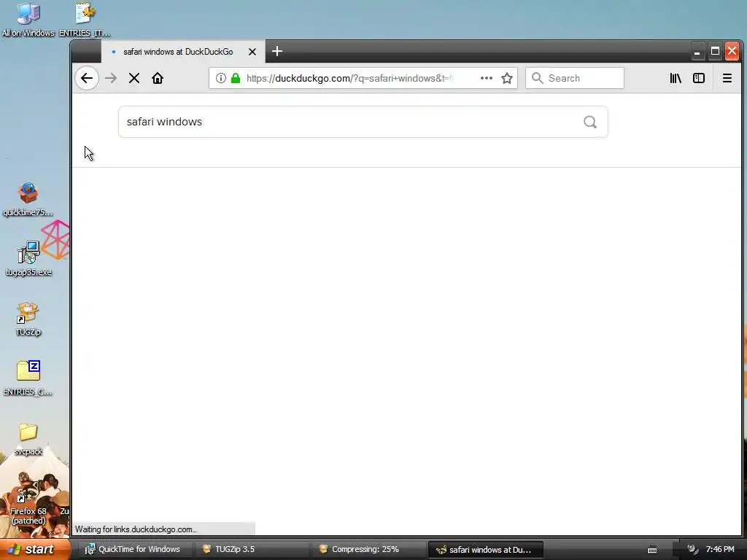Screen dimensions: 747x560
Task: Open page actions three-dot menu
Action: point(486,78)
